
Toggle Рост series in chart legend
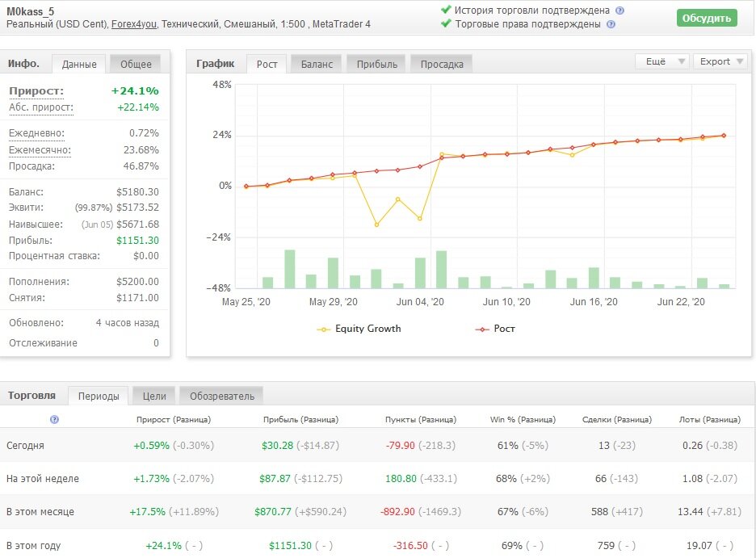tap(495, 329)
